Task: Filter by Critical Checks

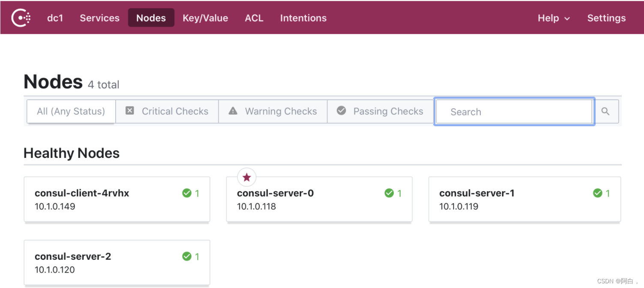Action: tap(167, 111)
